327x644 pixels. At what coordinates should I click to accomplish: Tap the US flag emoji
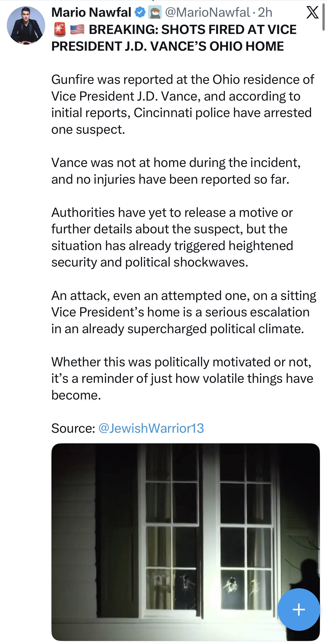[x=77, y=30]
